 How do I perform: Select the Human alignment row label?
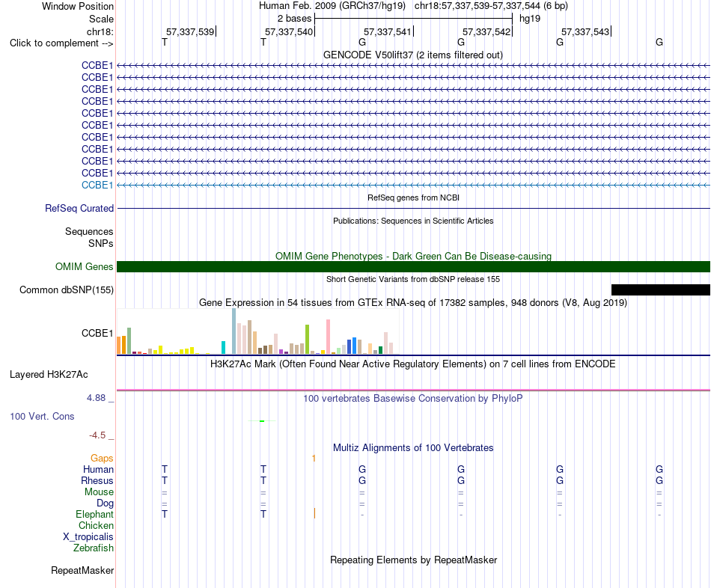98,469
